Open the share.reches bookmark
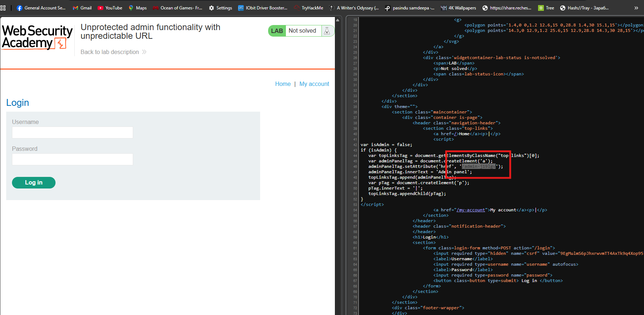This screenshot has height=315, width=644. click(507, 8)
